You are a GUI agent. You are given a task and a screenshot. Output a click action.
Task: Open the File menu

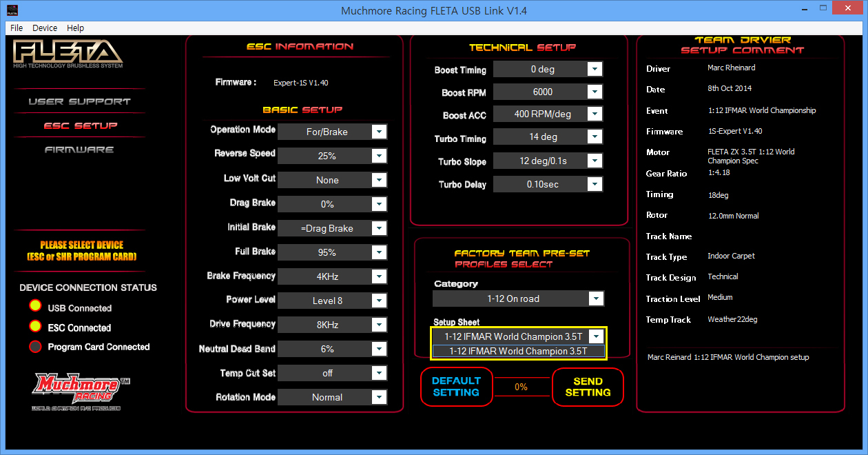point(17,28)
